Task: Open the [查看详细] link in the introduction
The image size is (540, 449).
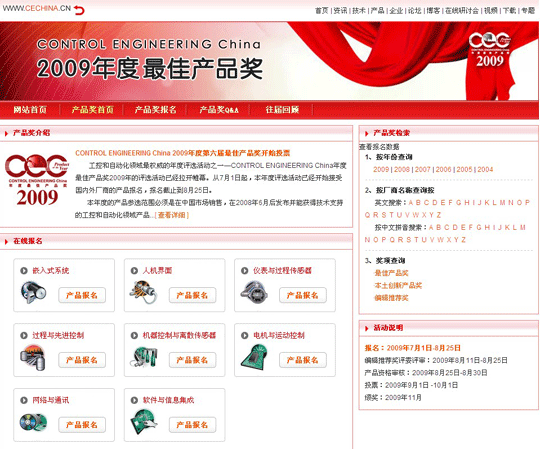Action: [172, 215]
